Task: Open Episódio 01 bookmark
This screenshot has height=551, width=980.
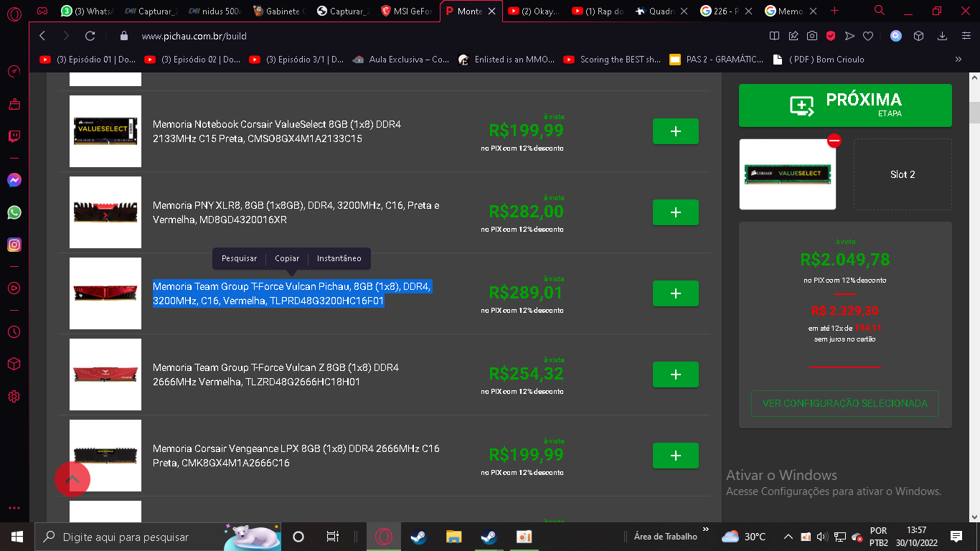Action: (88, 60)
